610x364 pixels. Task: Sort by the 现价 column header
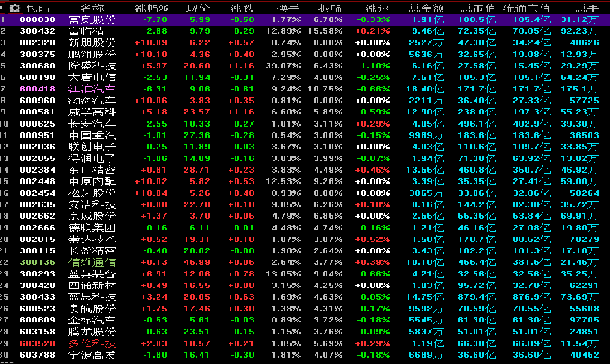click(x=198, y=8)
